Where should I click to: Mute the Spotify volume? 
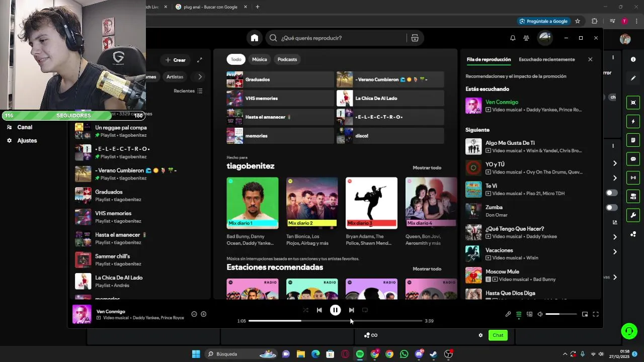coord(540,314)
